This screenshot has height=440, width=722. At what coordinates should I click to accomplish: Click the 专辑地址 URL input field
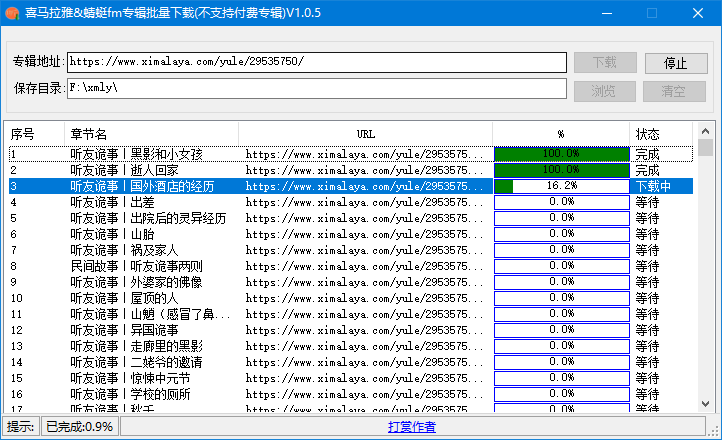click(316, 61)
